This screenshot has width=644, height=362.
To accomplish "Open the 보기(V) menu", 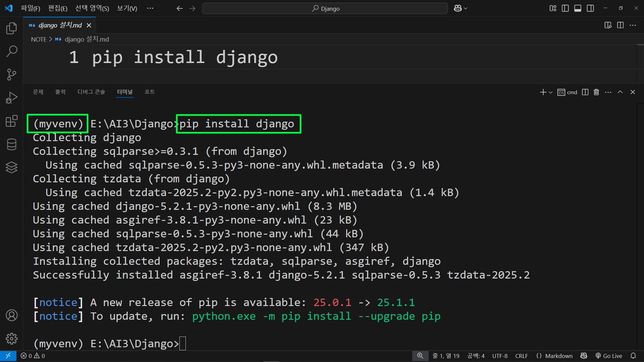I will tap(127, 8).
